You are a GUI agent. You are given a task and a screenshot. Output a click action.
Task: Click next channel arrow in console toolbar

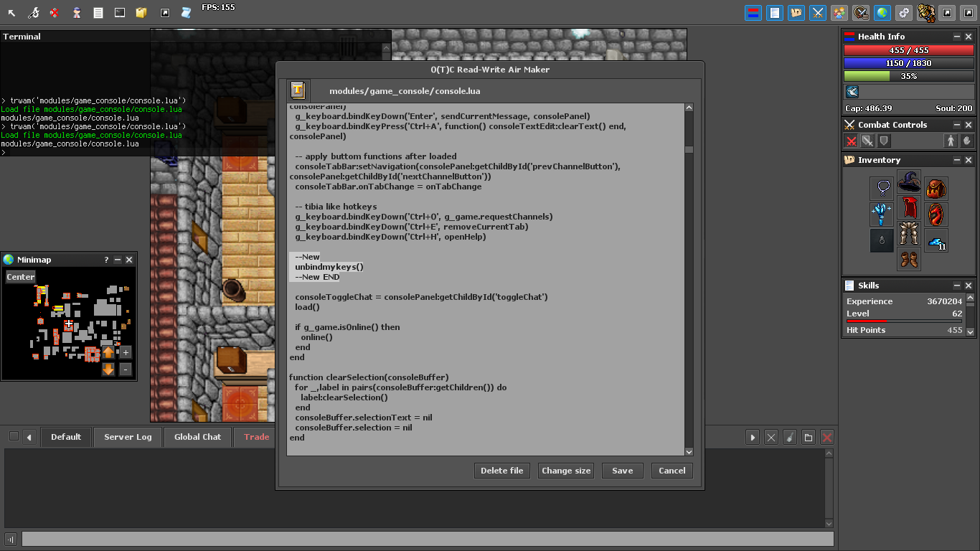[x=753, y=437]
